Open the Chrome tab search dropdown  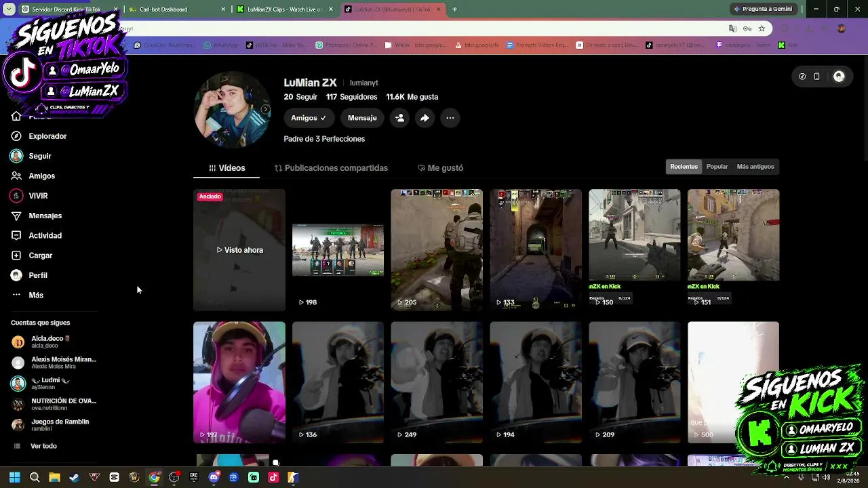pyautogui.click(x=8, y=9)
